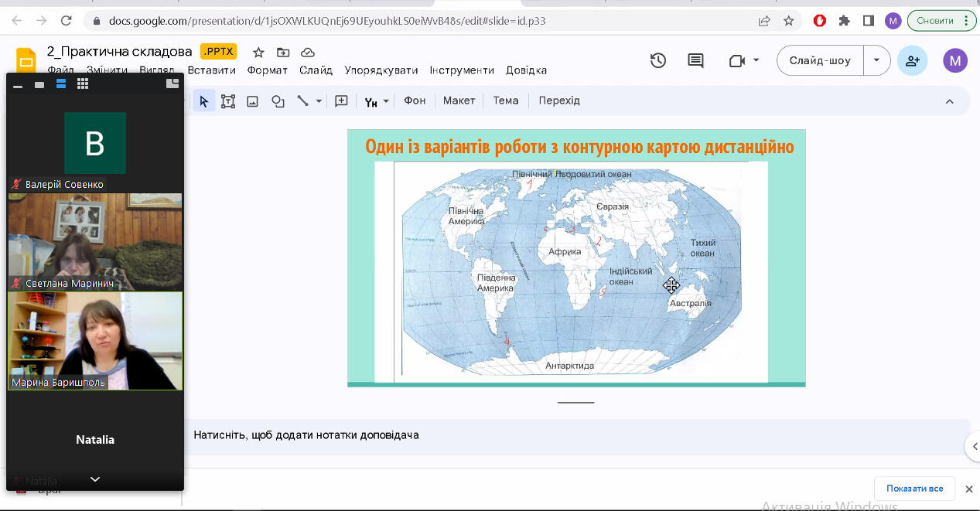Share page icon in address bar

764,21
